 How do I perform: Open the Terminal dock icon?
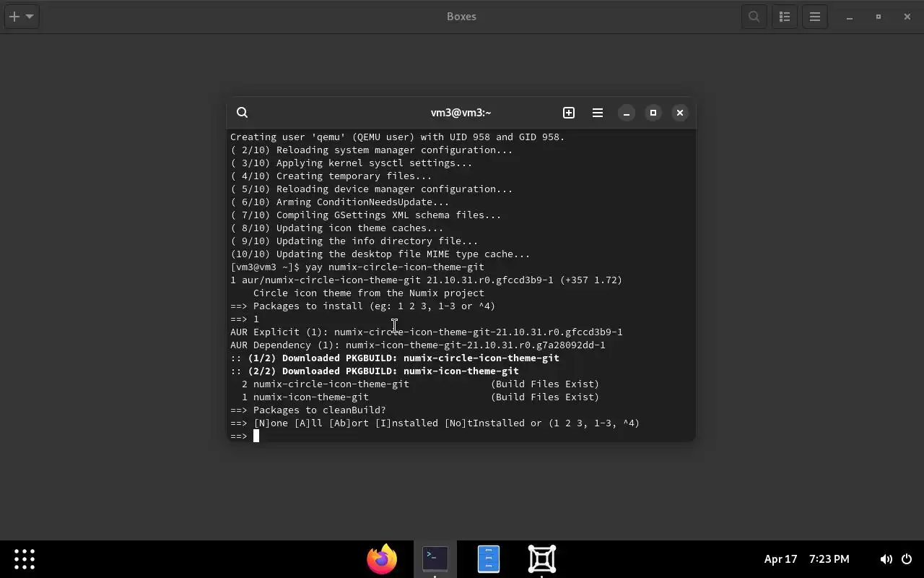click(435, 558)
